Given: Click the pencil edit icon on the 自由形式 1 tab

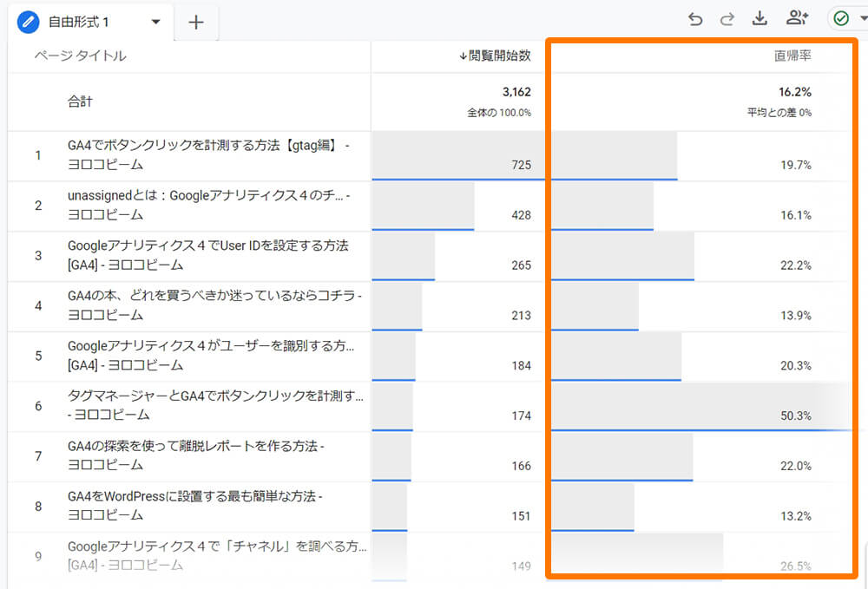Looking at the screenshot, I should (x=28, y=23).
